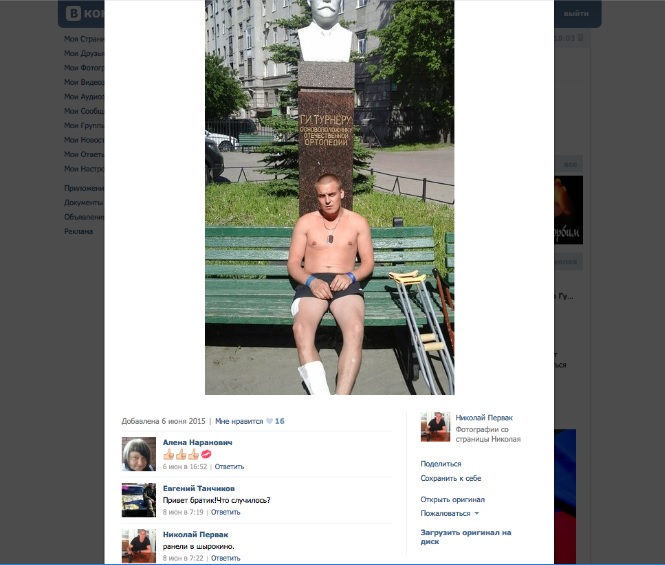This screenshot has height=565, width=665.
Task: Click the VK logo icon
Action: 73,14
